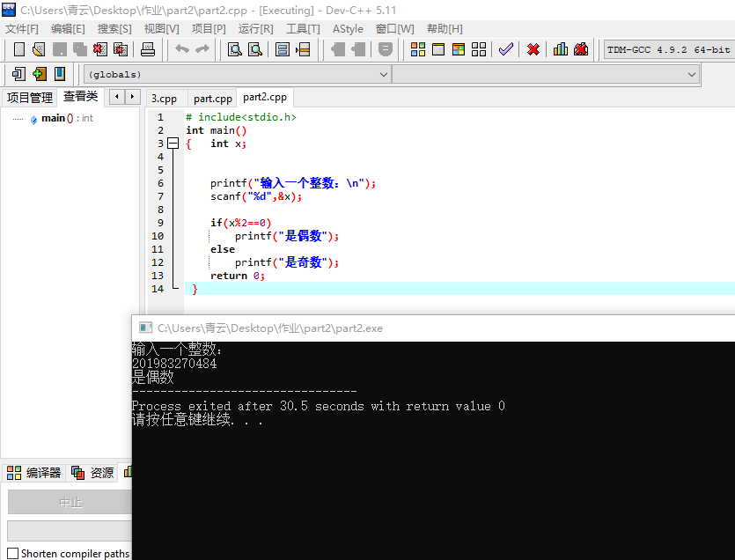Click the Rebuild All grid icon
The height and width of the screenshot is (560, 735).
pyautogui.click(x=479, y=50)
